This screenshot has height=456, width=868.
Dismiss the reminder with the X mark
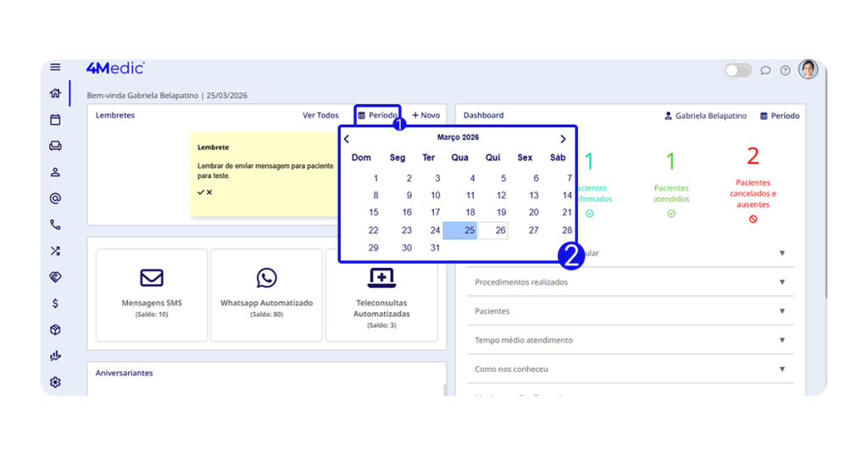[209, 192]
